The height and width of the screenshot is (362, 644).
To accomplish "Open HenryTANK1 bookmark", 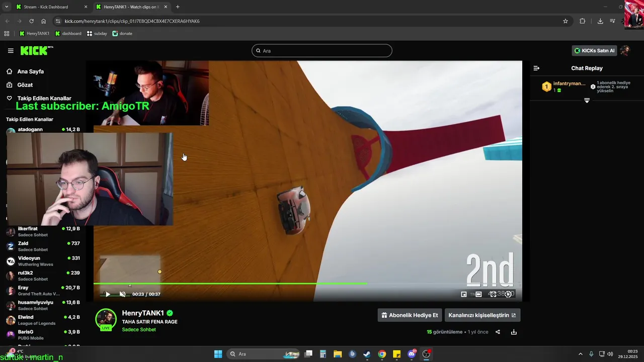I will 34,34.
